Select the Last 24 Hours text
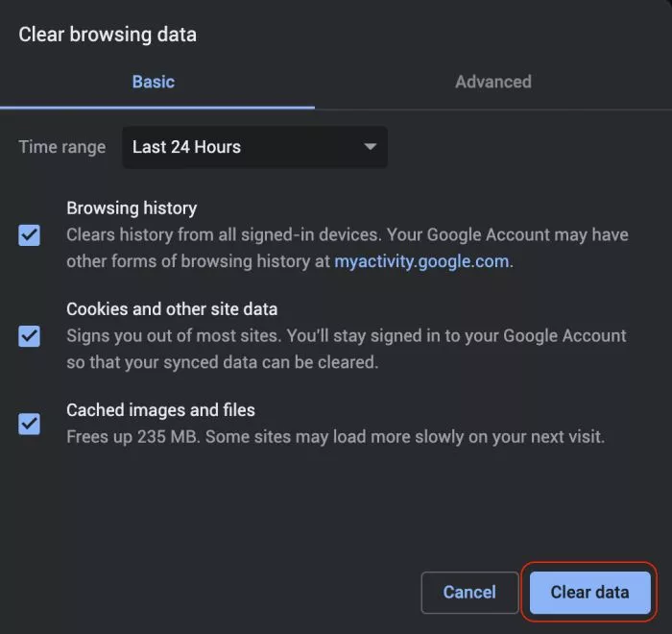The height and width of the screenshot is (634, 672). pyautogui.click(x=186, y=147)
